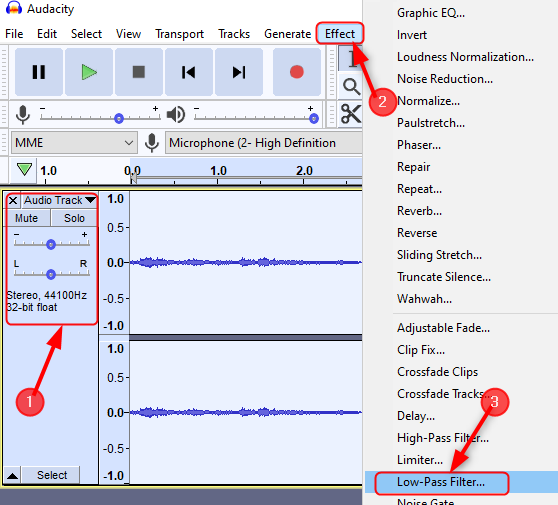558x505 pixels.
Task: Open the Edit menu
Action: pos(47,34)
